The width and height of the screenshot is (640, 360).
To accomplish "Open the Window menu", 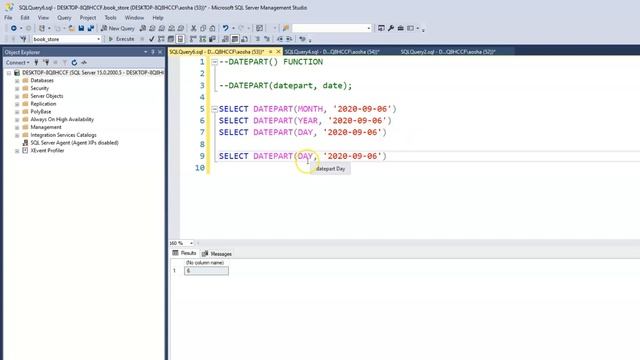I will (x=134, y=18).
